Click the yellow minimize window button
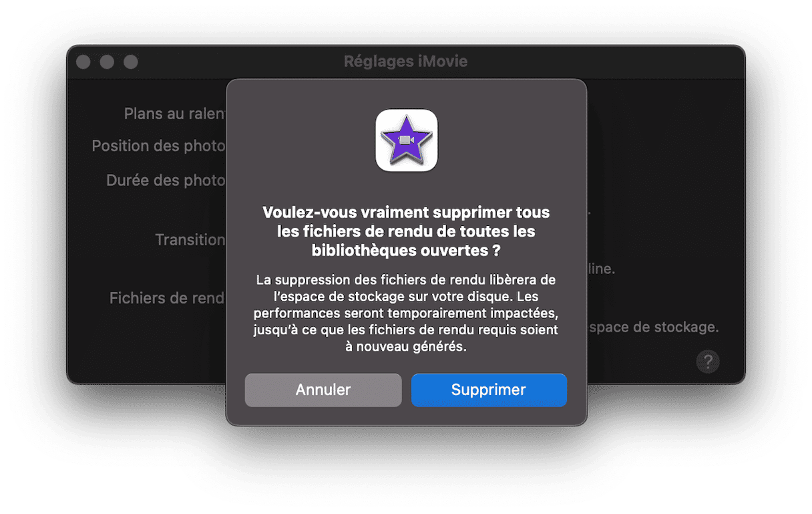 coord(107,62)
